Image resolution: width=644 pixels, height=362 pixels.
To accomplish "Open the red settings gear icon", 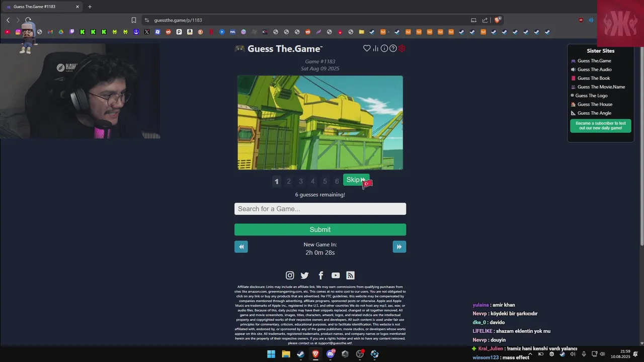I will point(402,48).
